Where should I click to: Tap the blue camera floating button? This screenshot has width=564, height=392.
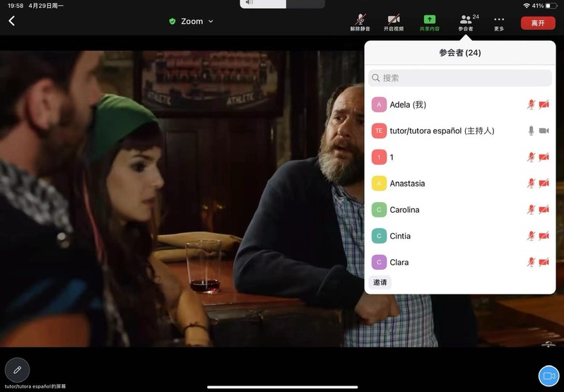pyautogui.click(x=548, y=376)
